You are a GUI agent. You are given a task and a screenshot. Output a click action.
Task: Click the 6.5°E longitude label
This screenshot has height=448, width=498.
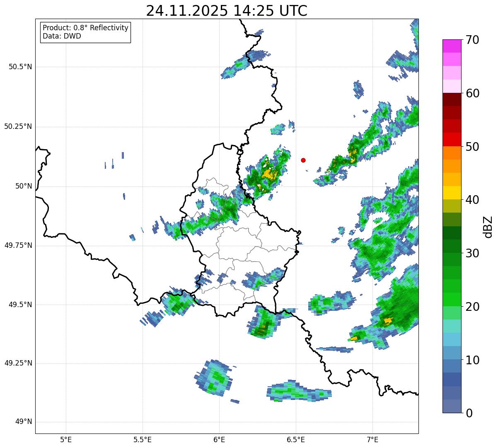(x=296, y=439)
